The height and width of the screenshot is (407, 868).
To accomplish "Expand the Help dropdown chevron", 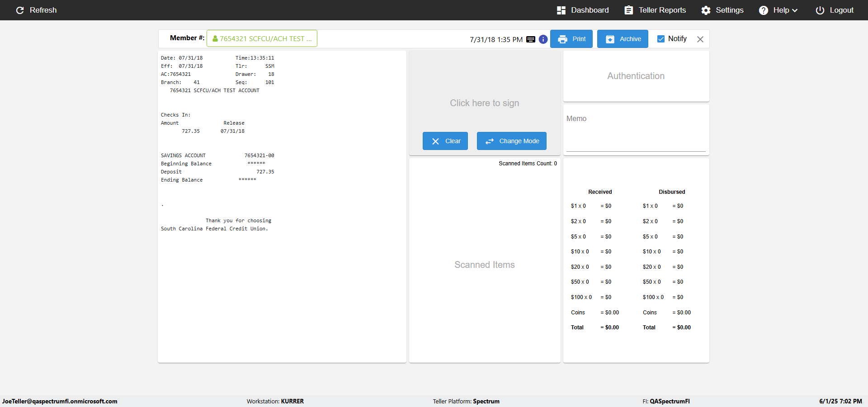I will 795,10.
